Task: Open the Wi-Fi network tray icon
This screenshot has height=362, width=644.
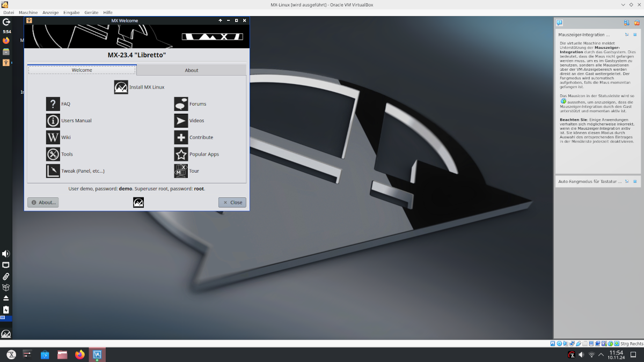Action: pyautogui.click(x=592, y=355)
